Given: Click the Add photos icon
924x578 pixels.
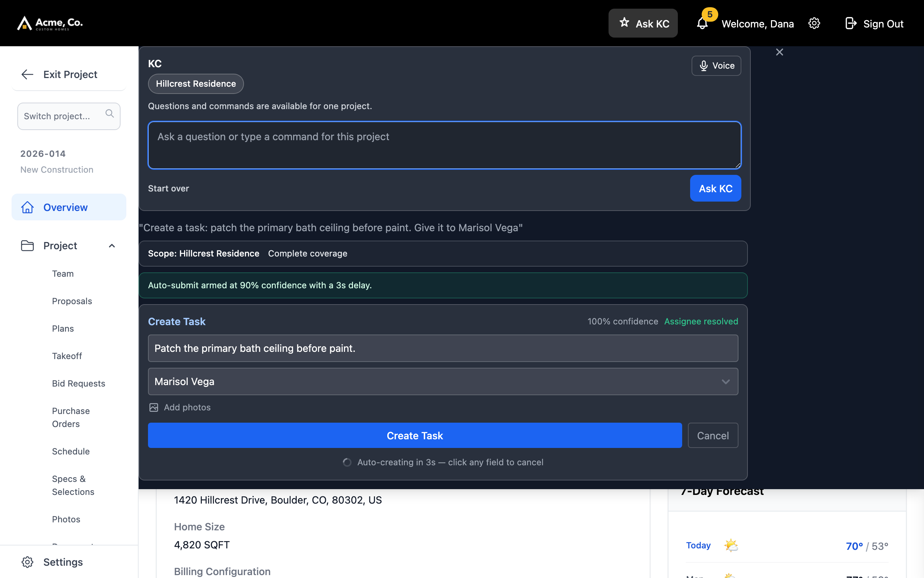Looking at the screenshot, I should pyautogui.click(x=153, y=407).
